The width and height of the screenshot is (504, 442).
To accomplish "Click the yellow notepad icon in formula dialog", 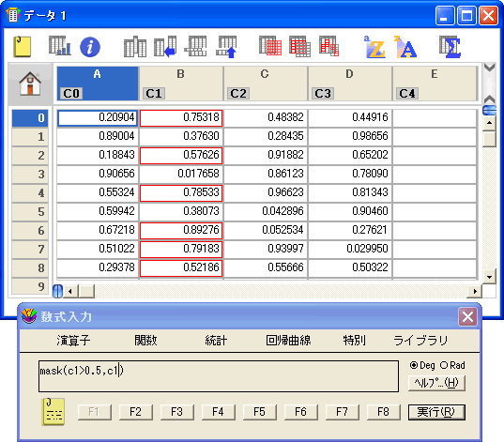I will pos(53,412).
